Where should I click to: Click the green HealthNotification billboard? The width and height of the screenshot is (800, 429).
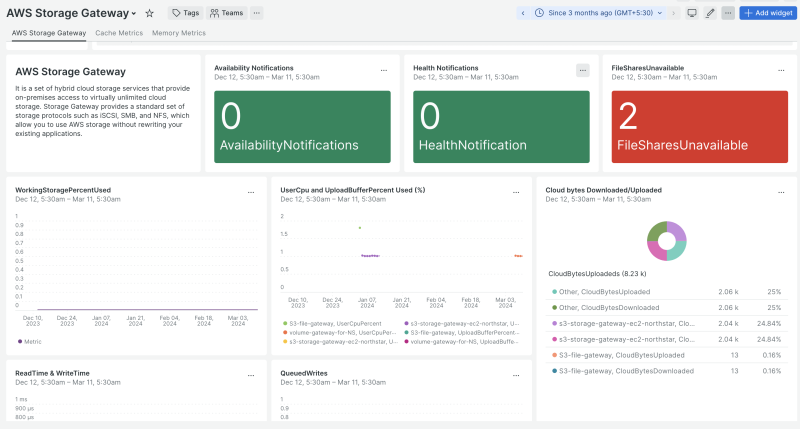(x=501, y=127)
